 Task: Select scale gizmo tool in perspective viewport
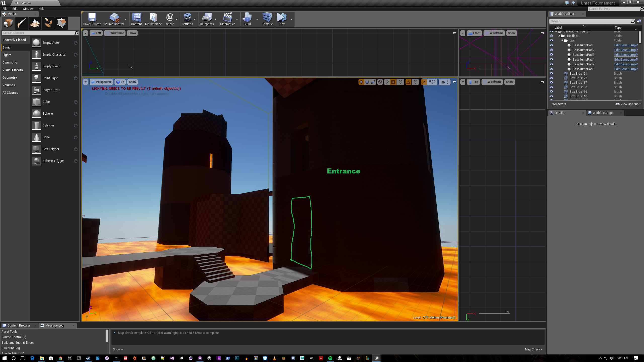(373, 82)
